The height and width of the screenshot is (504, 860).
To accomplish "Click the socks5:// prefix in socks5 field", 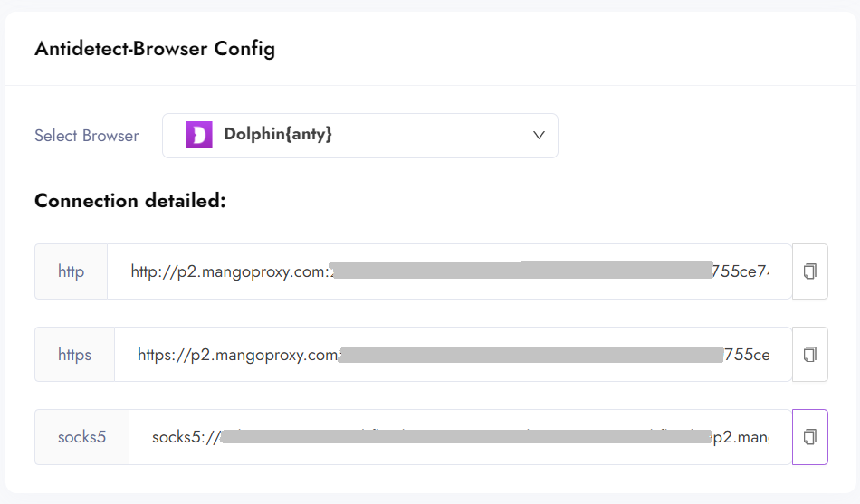I will tap(185, 438).
